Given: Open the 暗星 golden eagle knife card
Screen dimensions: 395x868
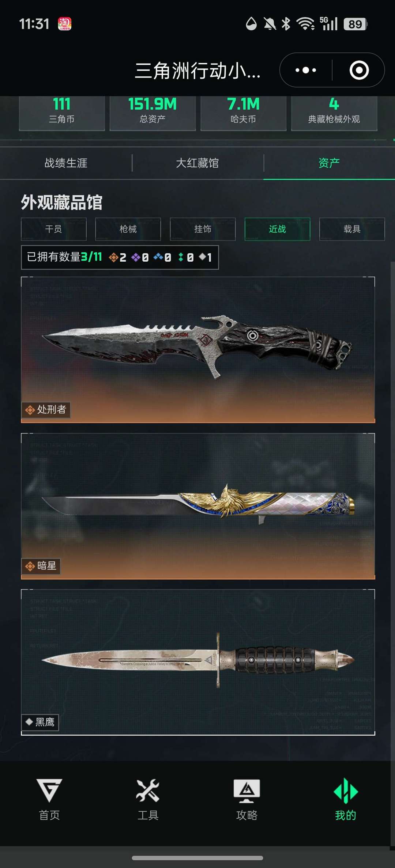Looking at the screenshot, I should click(x=198, y=506).
